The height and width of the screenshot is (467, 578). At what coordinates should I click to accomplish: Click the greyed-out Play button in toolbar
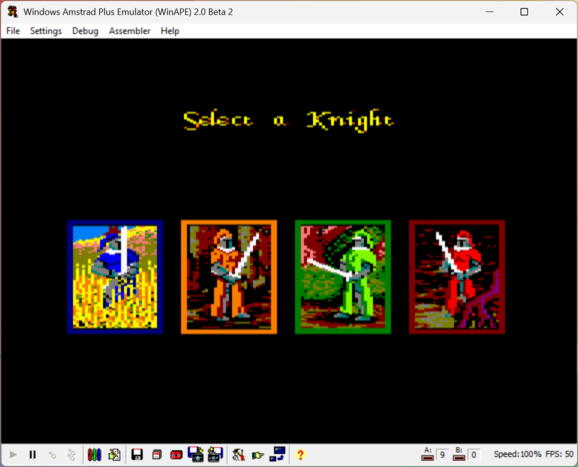point(13,455)
